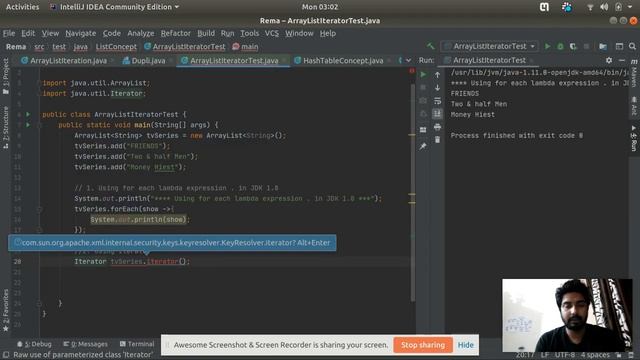Open Ant tool window stripe
Viewport: 640px width, 360px height.
click(634, 106)
